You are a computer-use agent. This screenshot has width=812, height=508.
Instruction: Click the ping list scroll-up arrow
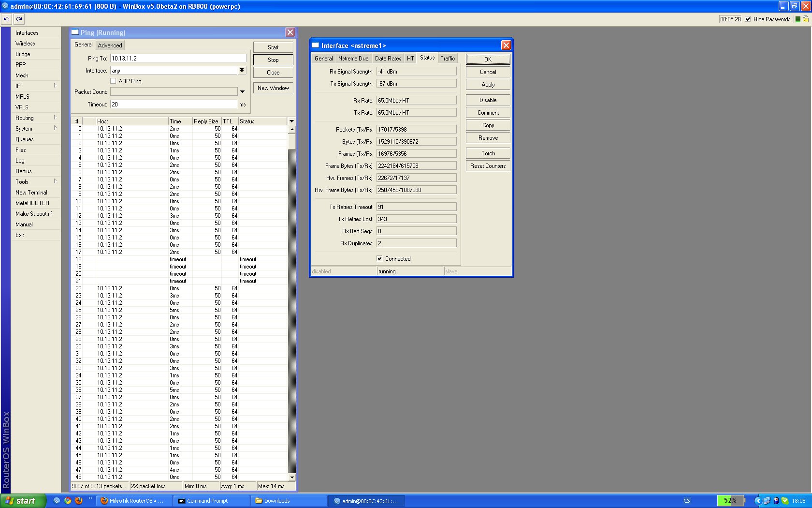tap(292, 130)
